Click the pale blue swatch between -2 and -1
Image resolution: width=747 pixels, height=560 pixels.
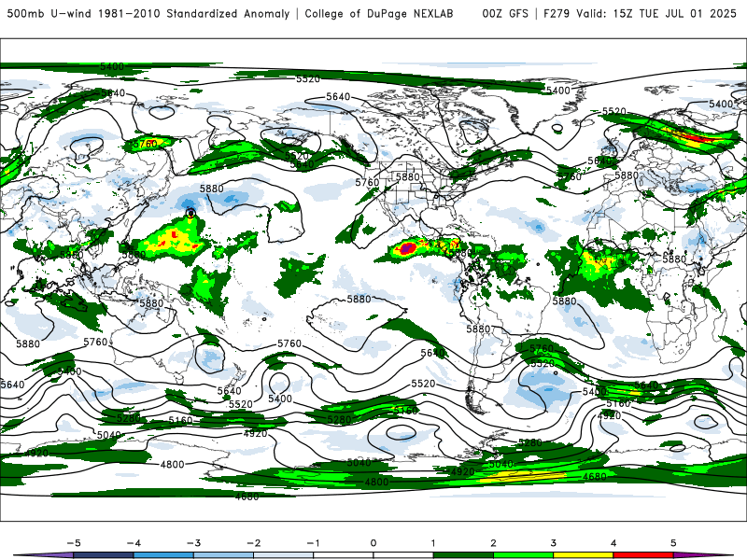click(284, 555)
